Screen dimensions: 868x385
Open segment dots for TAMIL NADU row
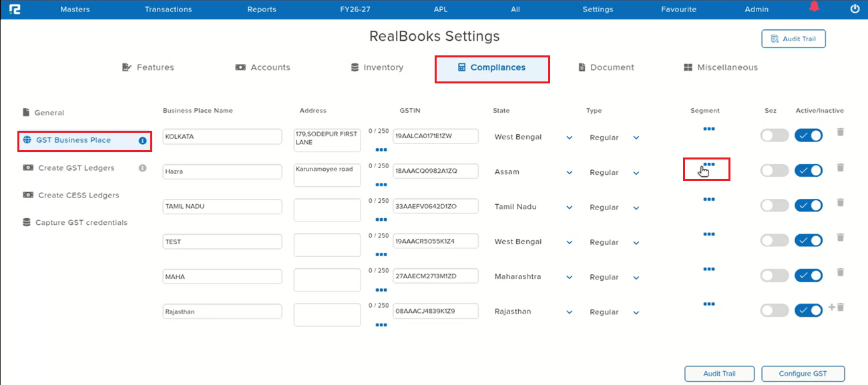709,199
